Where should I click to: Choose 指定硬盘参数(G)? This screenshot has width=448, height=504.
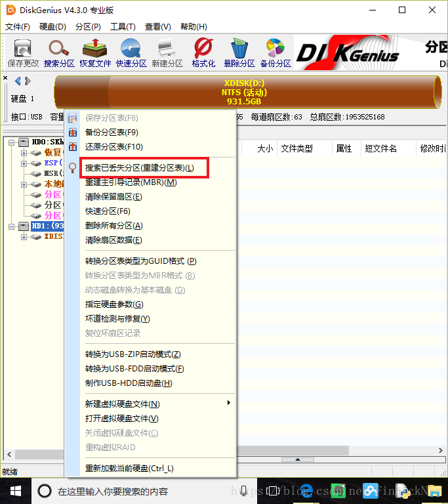pyautogui.click(x=114, y=304)
